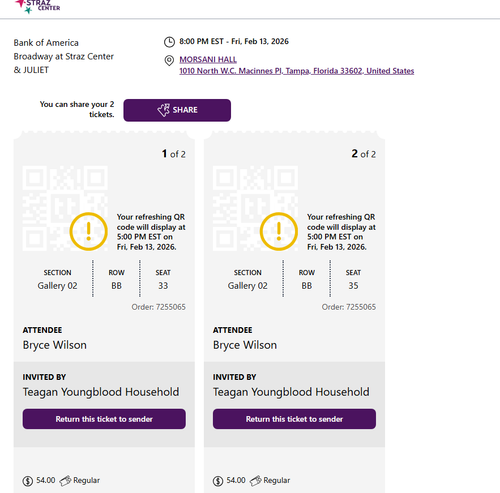Return ticket 1 of 2 to sender
Screen dimensions: 500x493
pos(104,419)
